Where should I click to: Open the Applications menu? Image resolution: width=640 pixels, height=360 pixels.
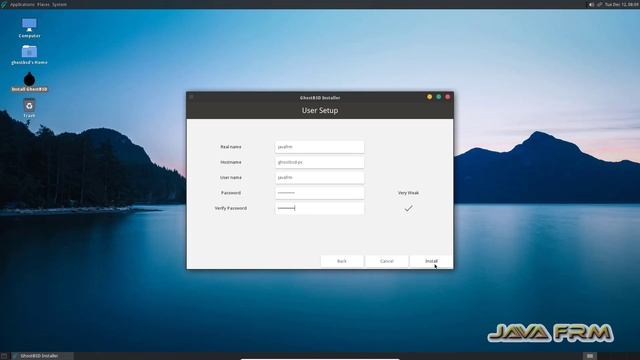coord(22,4)
